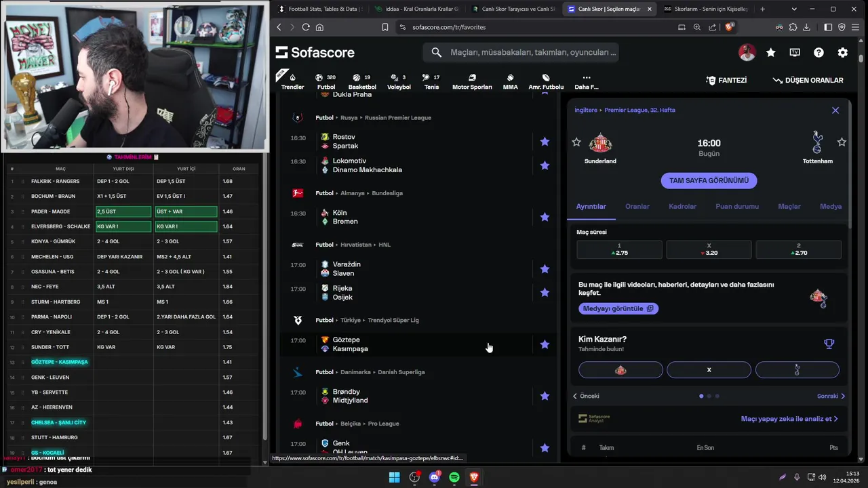Screen dimensions: 868x488
Task: Open the Tenis sports category
Action: coord(431,81)
